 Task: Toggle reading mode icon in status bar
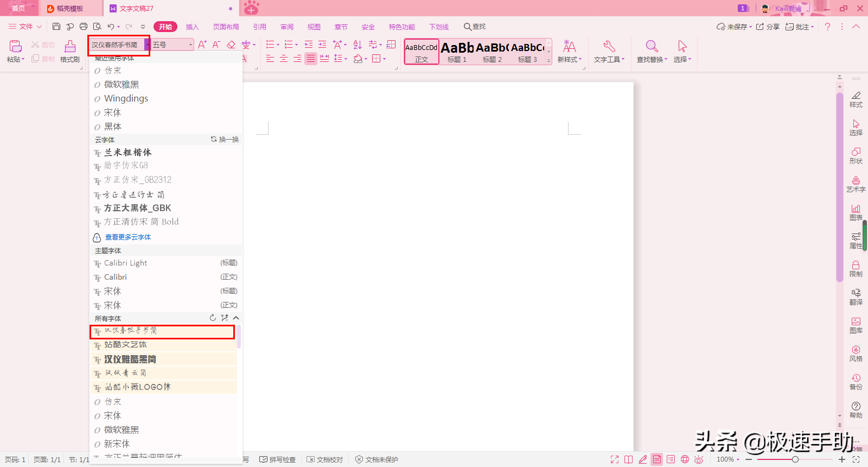[x=629, y=459]
